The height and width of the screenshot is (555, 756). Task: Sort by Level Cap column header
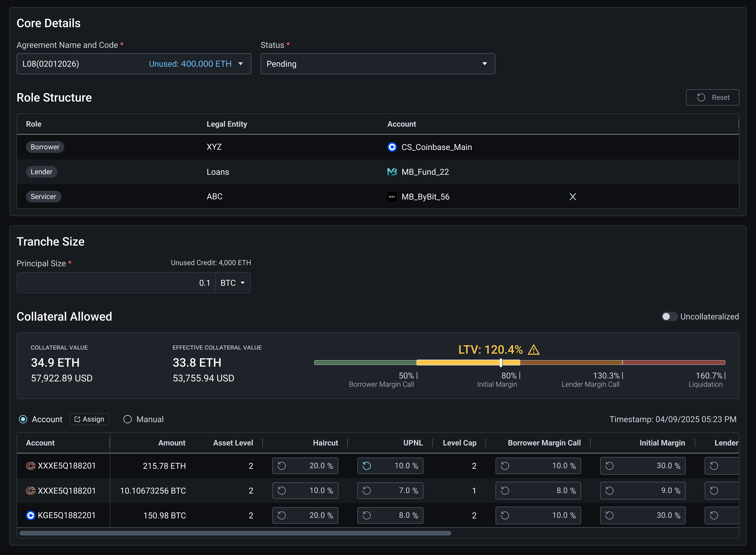(460, 443)
